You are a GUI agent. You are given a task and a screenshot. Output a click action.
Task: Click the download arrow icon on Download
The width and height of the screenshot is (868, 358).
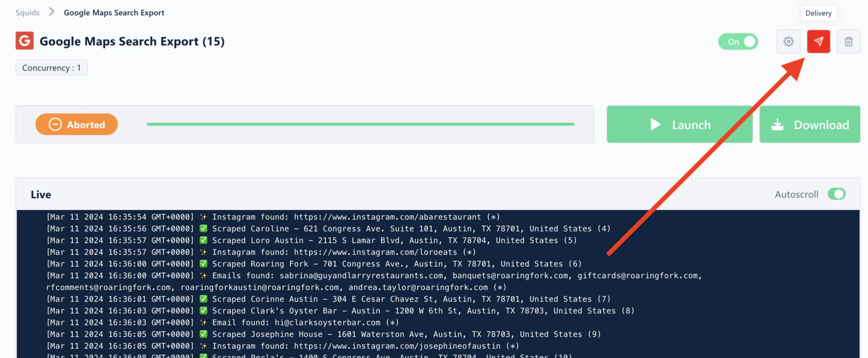click(x=777, y=124)
